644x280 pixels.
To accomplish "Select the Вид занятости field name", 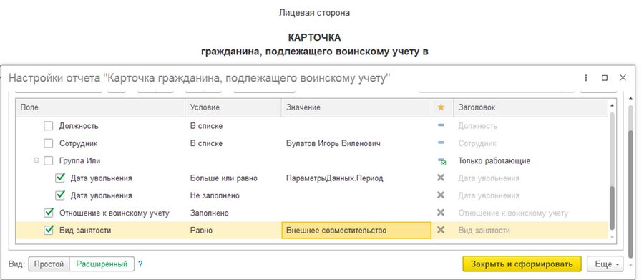I will coord(85,231).
